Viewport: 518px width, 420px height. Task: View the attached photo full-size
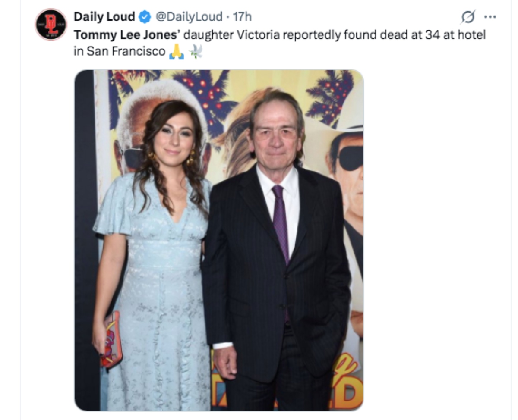pos(220,241)
